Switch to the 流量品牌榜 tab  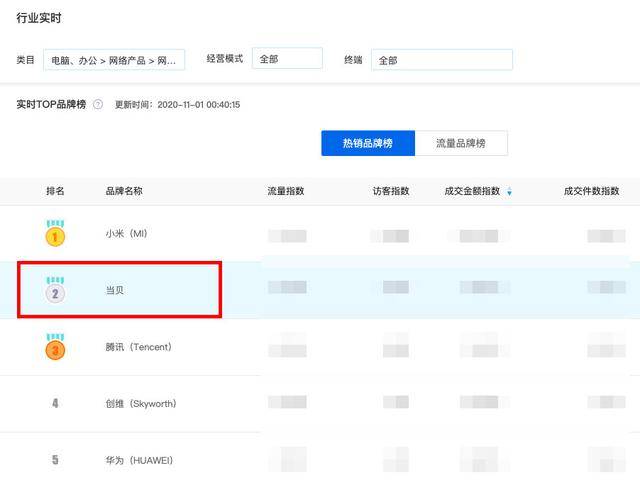click(x=461, y=143)
